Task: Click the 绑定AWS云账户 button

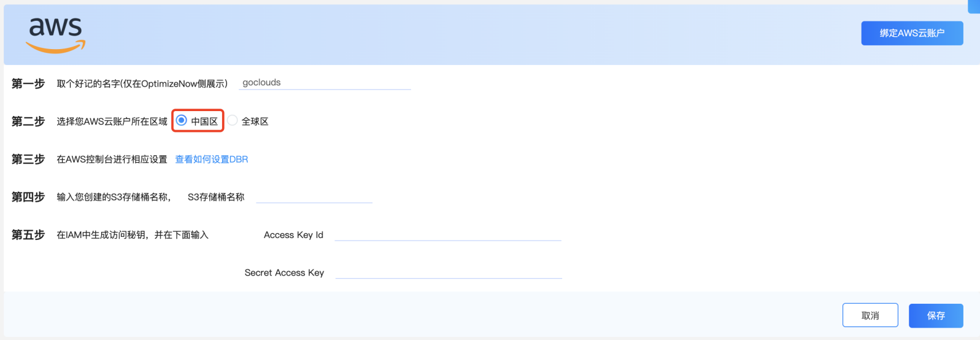Action: tap(912, 33)
